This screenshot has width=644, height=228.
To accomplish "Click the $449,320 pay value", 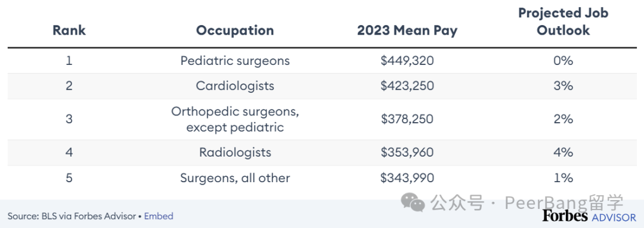I will (x=407, y=61).
